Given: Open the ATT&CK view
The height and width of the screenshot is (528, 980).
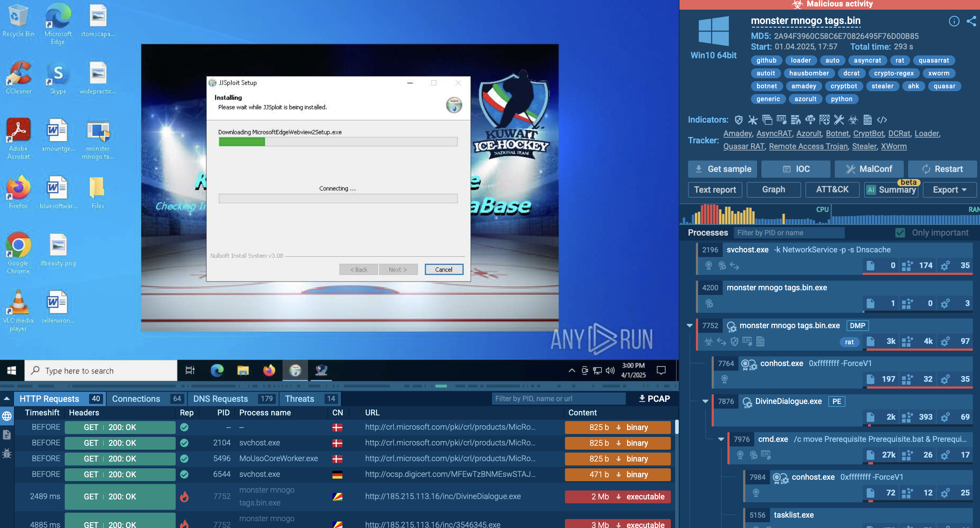Looking at the screenshot, I should tap(832, 190).
